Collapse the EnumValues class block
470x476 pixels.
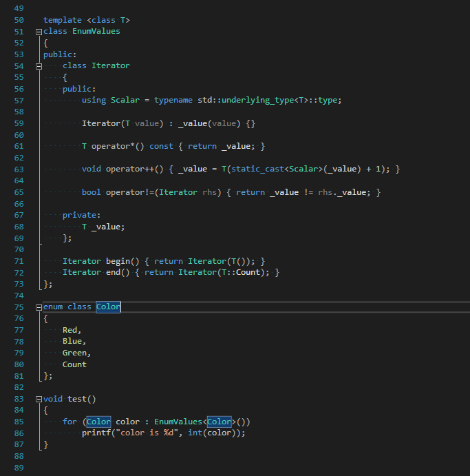coord(39,32)
